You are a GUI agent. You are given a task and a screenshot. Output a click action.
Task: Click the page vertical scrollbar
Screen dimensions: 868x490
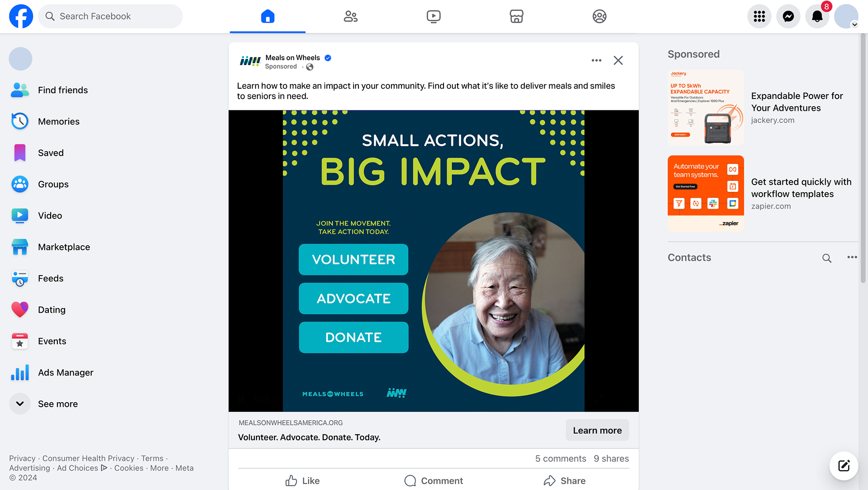(863, 158)
